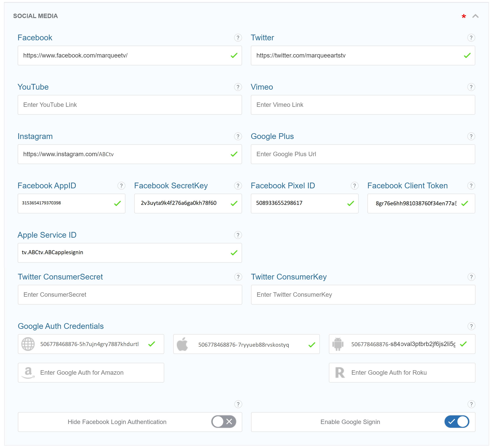Show help for Facebook Client Token
This screenshot has height=448, width=492.
[x=471, y=186]
